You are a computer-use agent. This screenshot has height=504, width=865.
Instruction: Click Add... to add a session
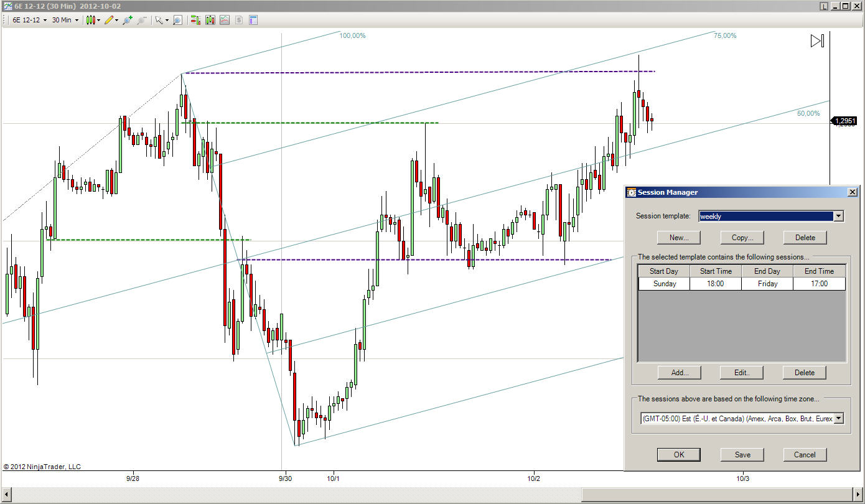click(x=680, y=373)
